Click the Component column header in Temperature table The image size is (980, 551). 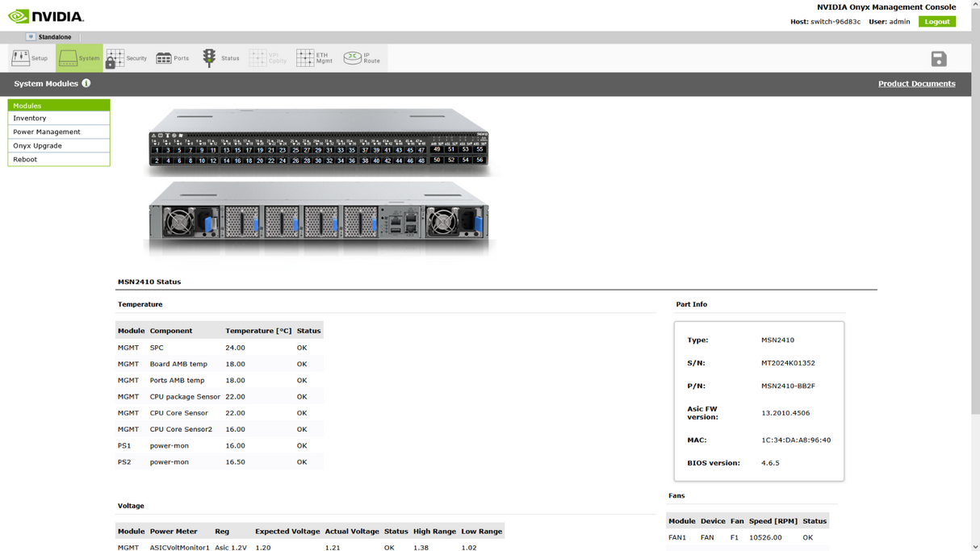coord(171,331)
